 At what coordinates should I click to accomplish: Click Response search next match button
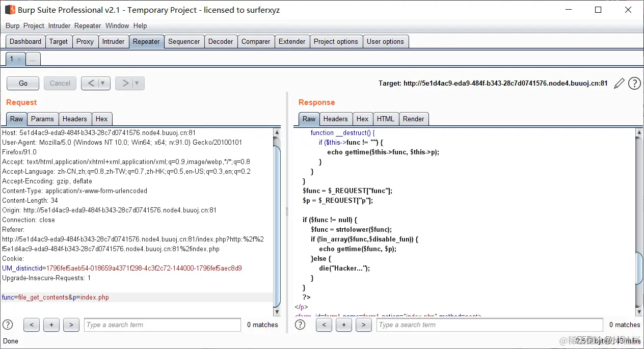364,325
